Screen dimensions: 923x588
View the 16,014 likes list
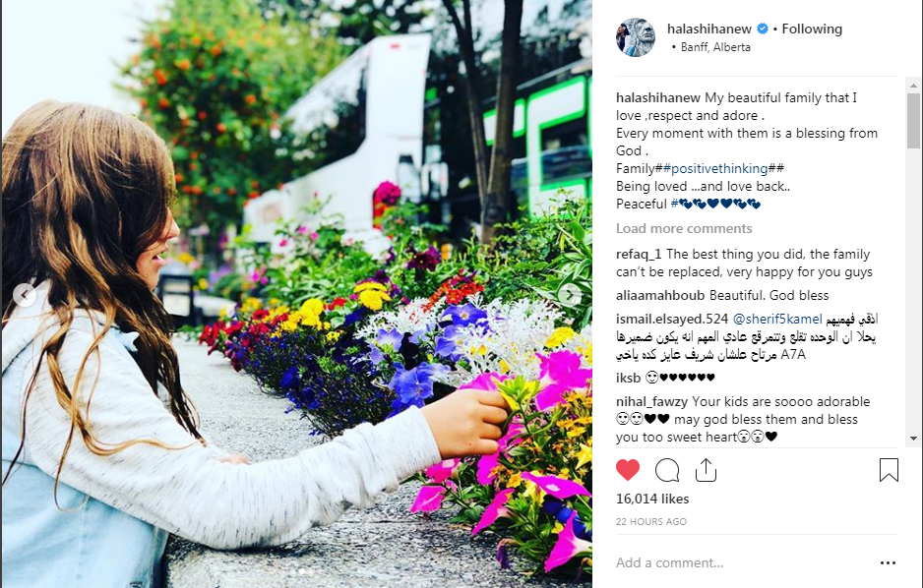click(652, 499)
